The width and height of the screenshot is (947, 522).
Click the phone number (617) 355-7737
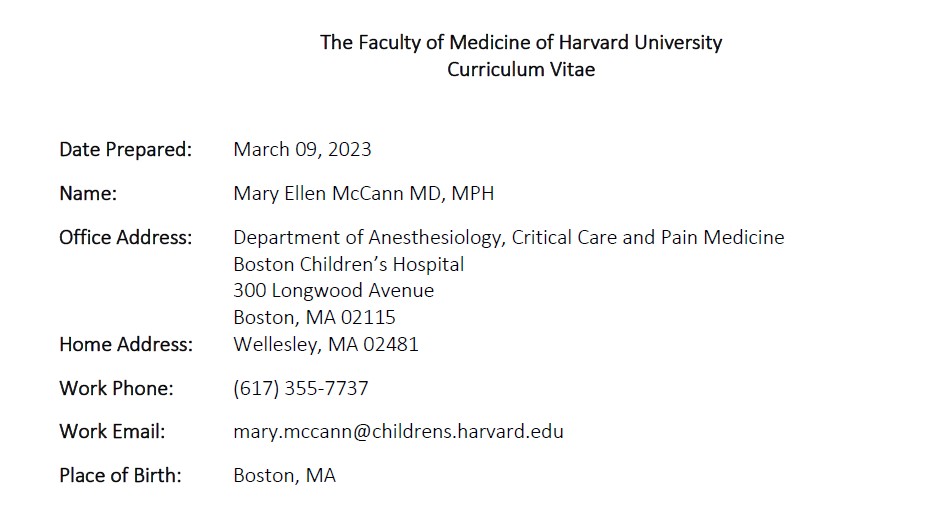coord(300,388)
